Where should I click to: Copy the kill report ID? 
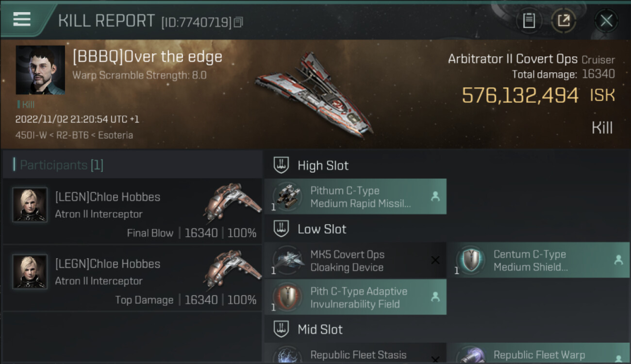(238, 22)
